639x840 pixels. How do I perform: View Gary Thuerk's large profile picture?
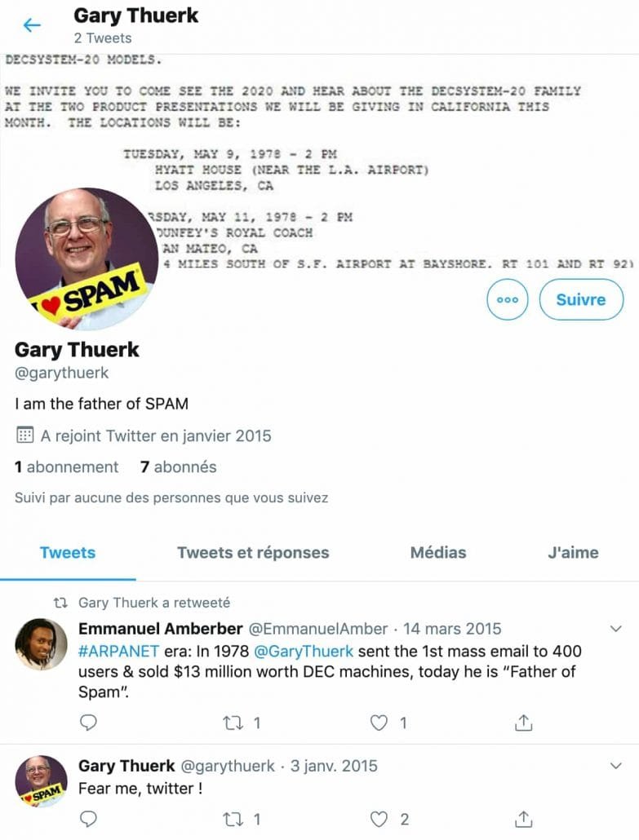[x=87, y=259]
